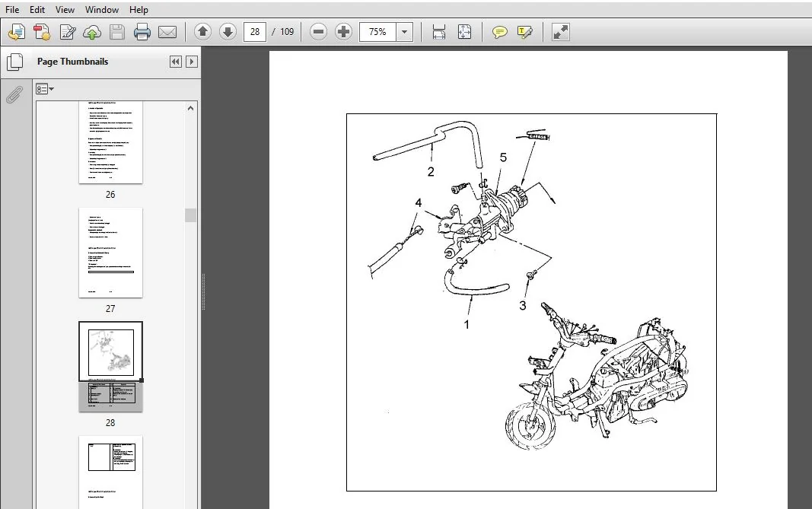Image resolution: width=812 pixels, height=509 pixels.
Task: Open the Attachments paperclip panel
Action: click(x=14, y=95)
